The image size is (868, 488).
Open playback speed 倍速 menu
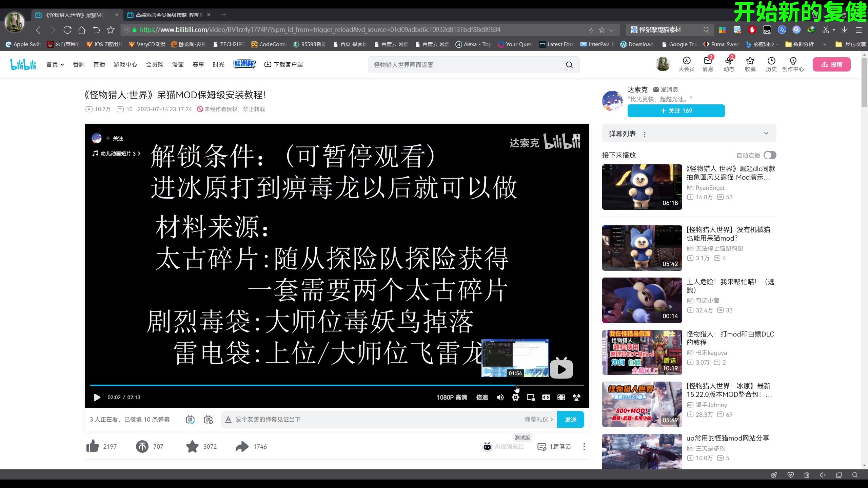click(482, 397)
